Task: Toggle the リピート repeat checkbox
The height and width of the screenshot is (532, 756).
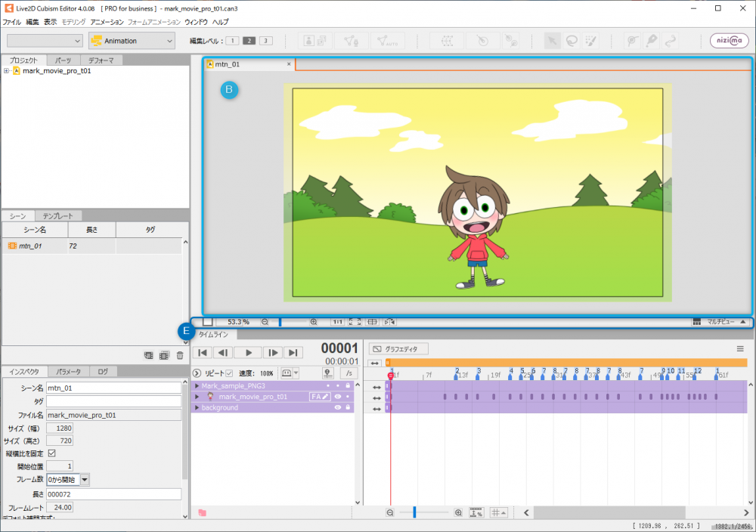Action: tap(230, 373)
